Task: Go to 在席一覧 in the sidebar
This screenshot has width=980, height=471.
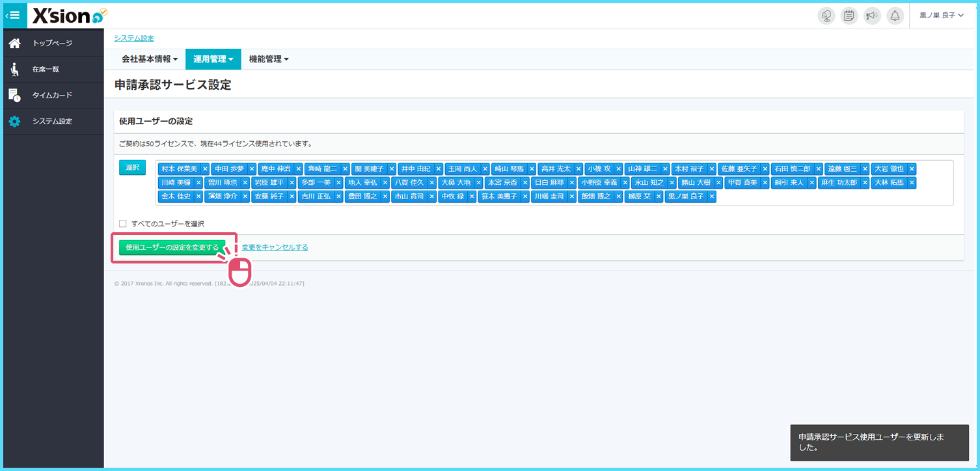Action: tap(46, 70)
